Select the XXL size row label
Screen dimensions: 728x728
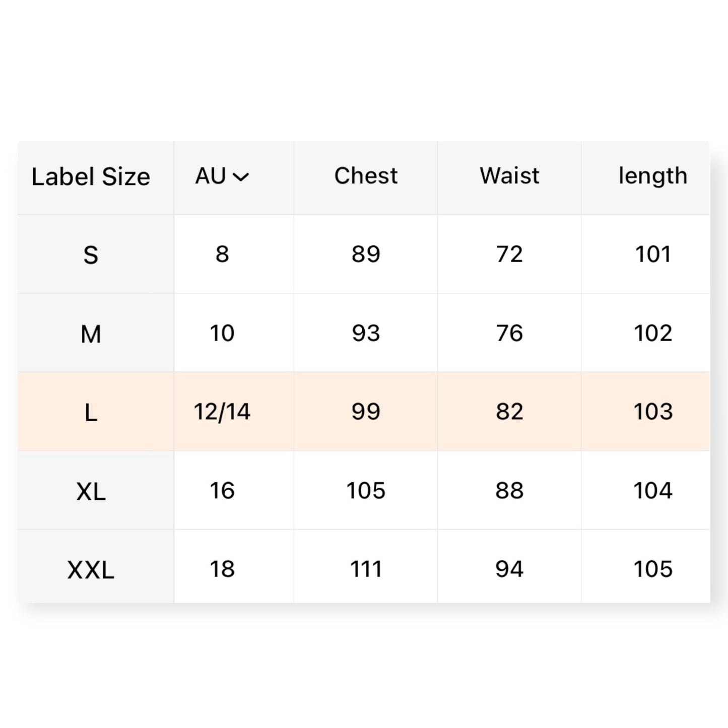coord(91,570)
